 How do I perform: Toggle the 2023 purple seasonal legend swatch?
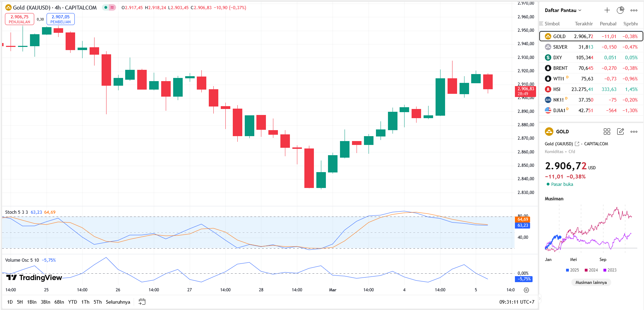[604, 270]
